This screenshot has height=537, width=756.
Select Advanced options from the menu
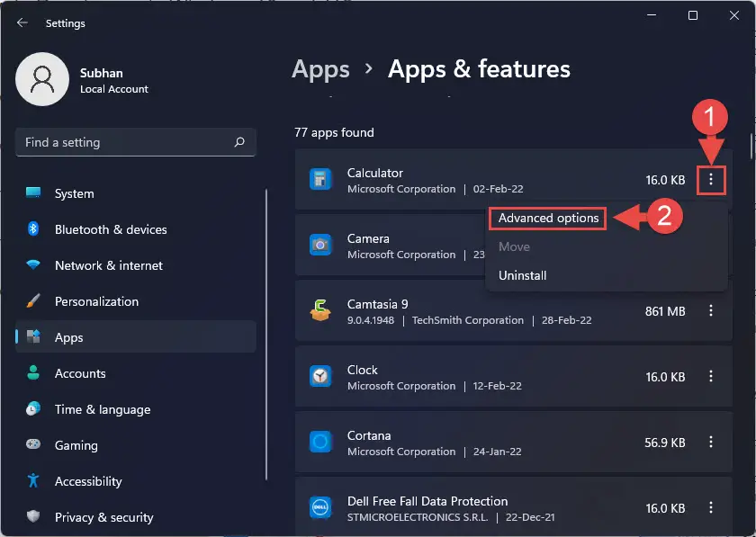548,219
